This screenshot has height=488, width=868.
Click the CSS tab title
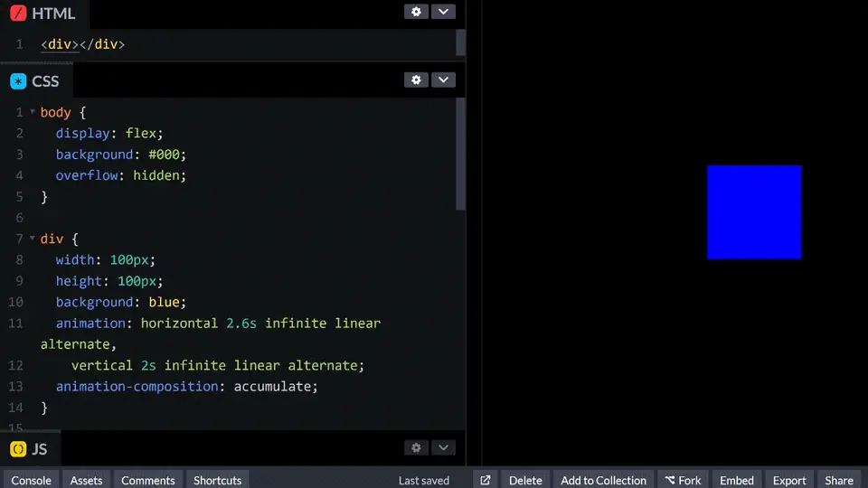coord(45,81)
